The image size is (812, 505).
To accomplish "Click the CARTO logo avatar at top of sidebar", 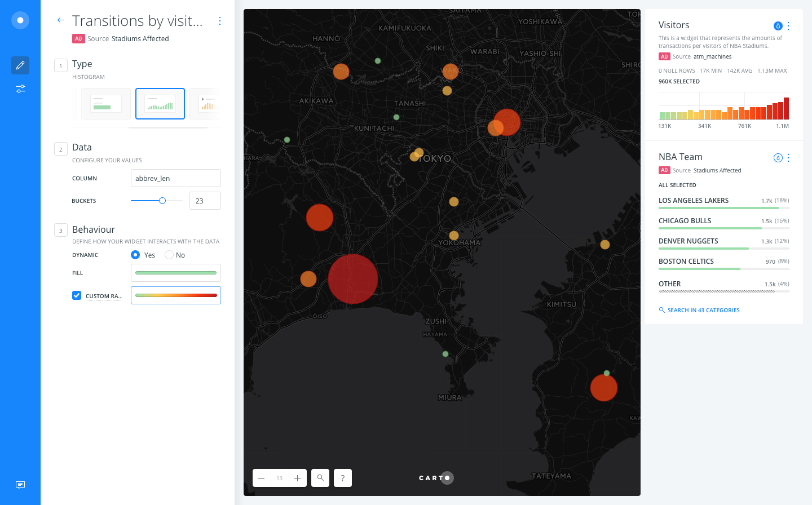I will 20,20.
